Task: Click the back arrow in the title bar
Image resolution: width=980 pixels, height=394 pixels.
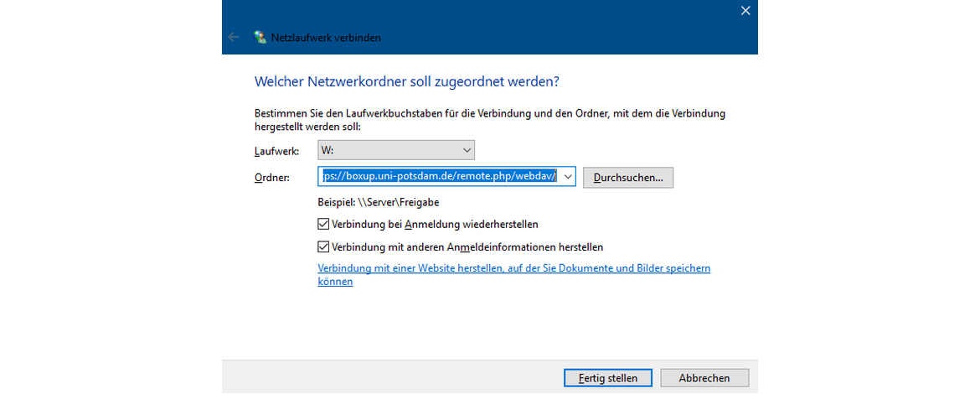Action: [x=234, y=38]
